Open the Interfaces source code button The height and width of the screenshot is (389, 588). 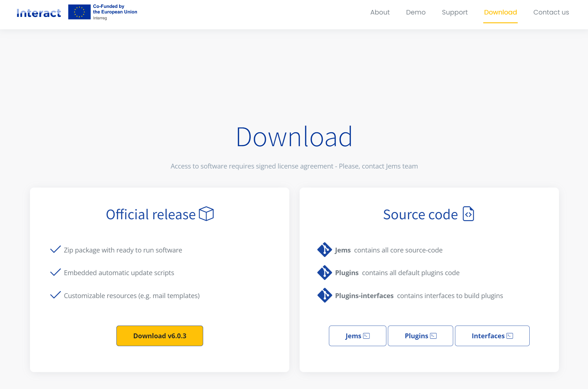click(x=492, y=336)
